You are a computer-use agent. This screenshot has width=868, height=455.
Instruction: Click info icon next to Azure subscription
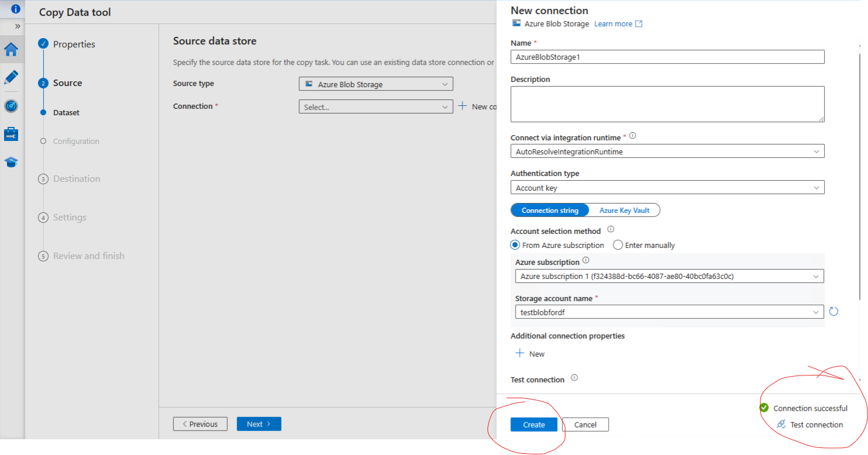click(x=586, y=260)
